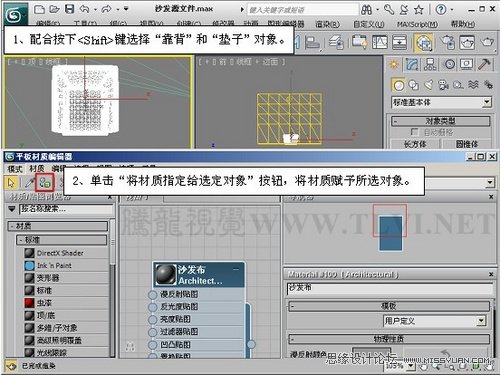
Task: Open the material editor view dropdown arrow
Action: tap(490, 182)
